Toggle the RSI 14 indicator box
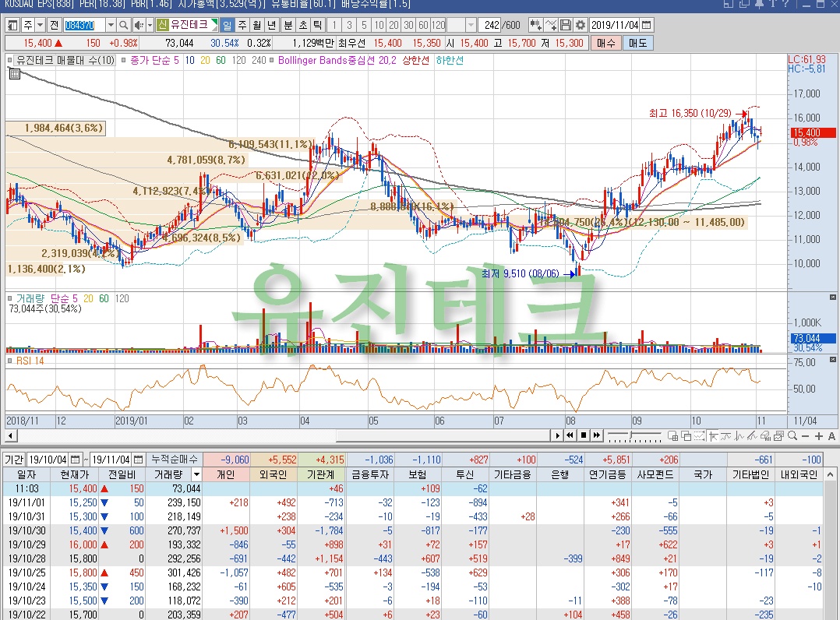Viewport: 840px width, 620px height. click(x=9, y=361)
